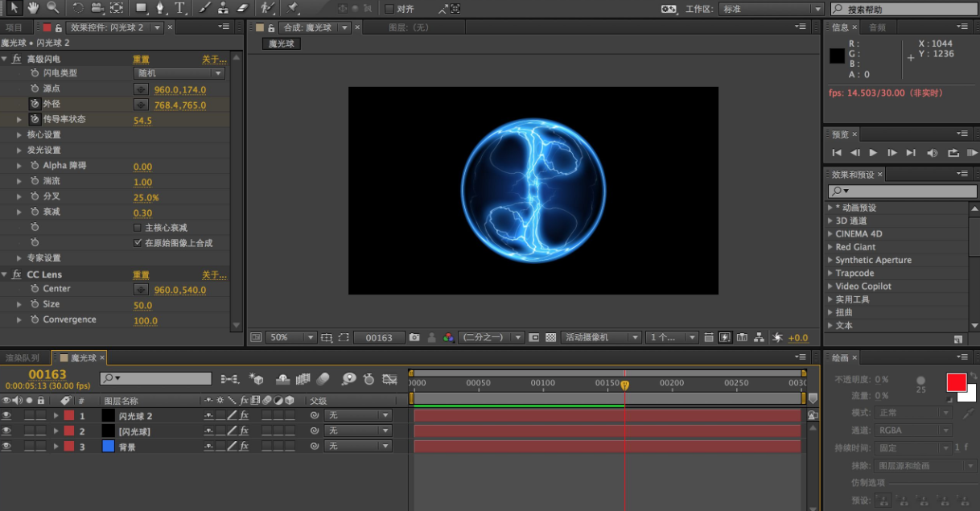Click the snapshot camera icon in viewer

click(x=414, y=337)
